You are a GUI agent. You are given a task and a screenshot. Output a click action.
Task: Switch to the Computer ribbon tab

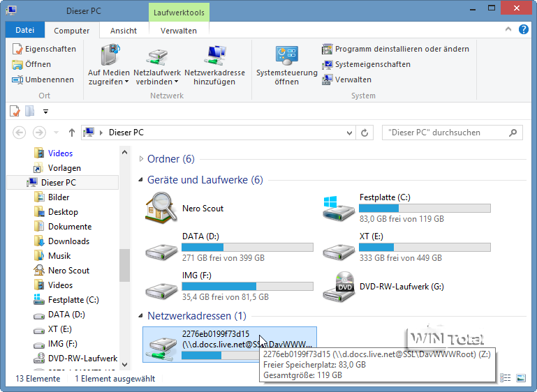point(72,31)
